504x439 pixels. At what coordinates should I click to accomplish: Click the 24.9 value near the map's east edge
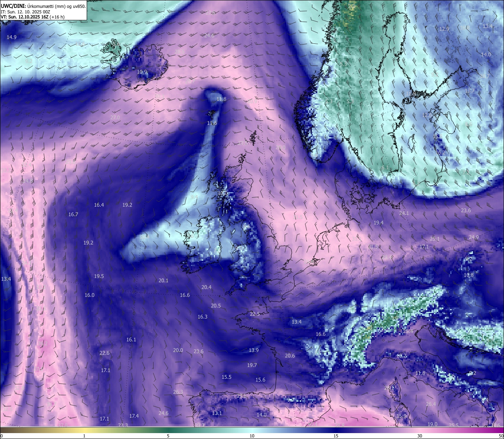click(474, 237)
